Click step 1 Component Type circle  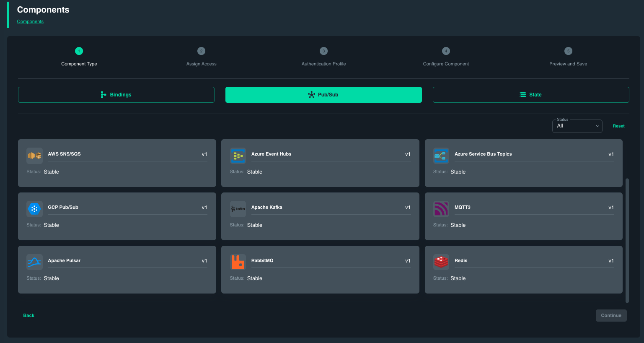[79, 51]
